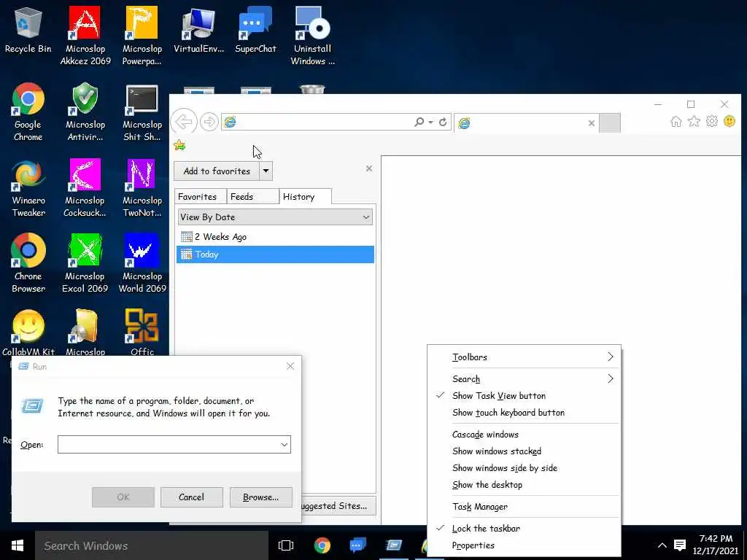This screenshot has height=560, width=747.
Task: Open SuperChat from the taskbar
Action: coord(357,545)
